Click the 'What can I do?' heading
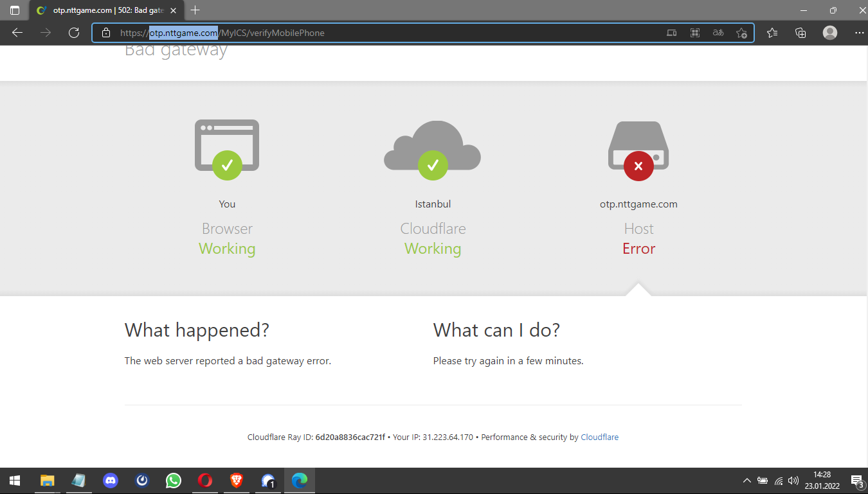868x494 pixels. coord(496,330)
